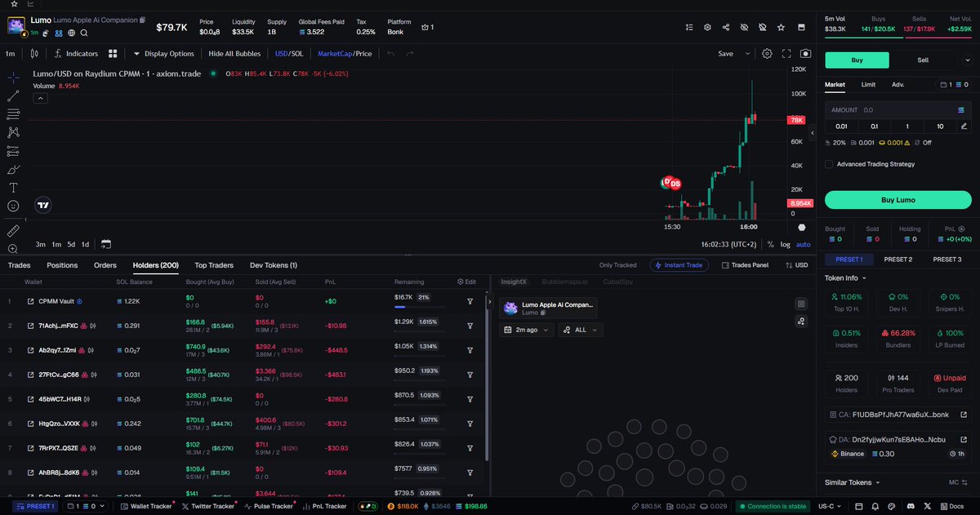
Task: Toggle the USD display in holders panel
Action: [796, 265]
